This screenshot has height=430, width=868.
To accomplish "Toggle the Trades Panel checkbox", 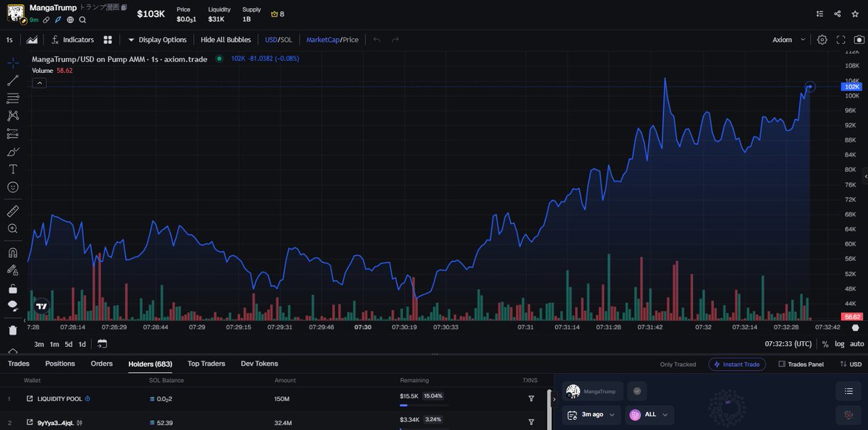I will coord(783,364).
